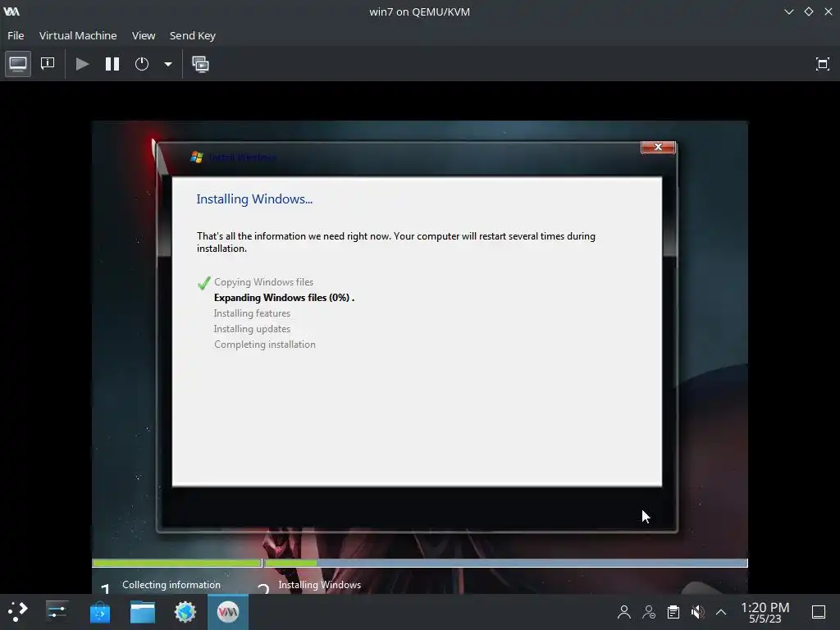Click the Collecting information stage label
This screenshot has width=840, height=630.
[x=171, y=585]
